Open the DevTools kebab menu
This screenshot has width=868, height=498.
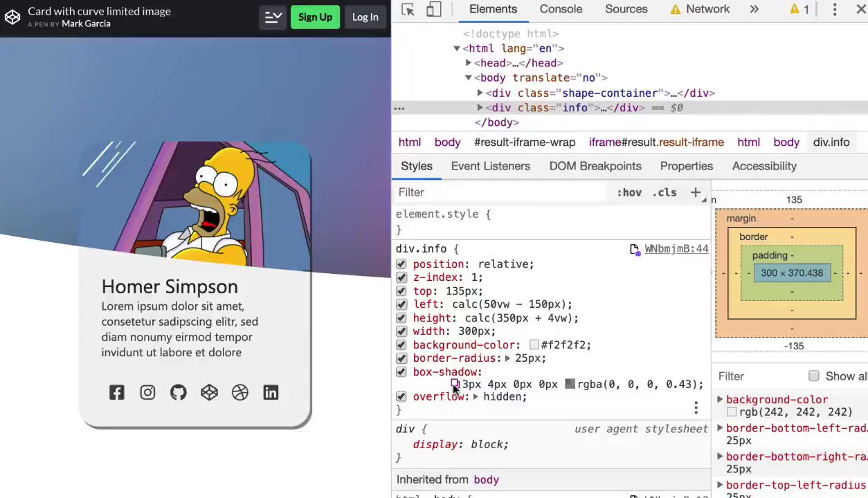coord(835,10)
